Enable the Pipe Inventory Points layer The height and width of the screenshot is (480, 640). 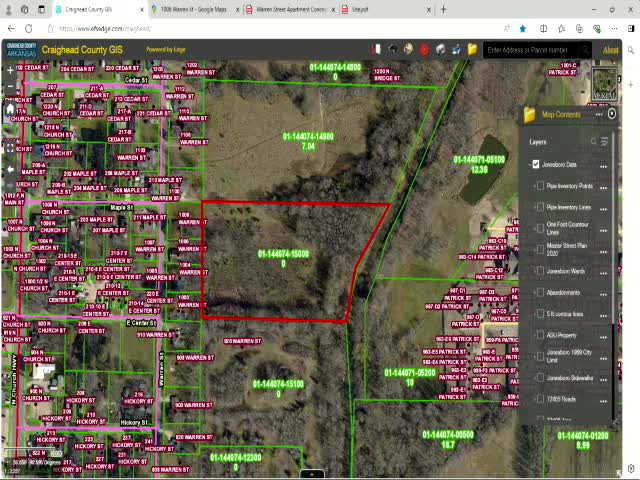pos(540,186)
